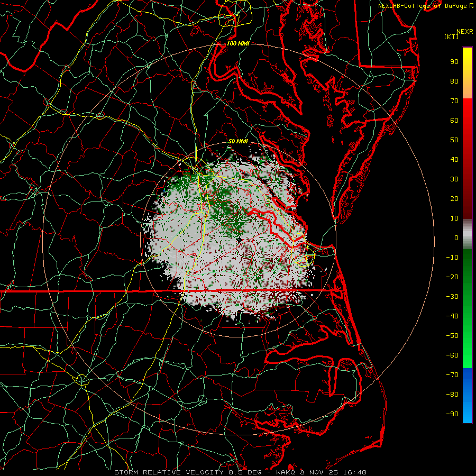
Task: Click the -30 value on the velocity scale
Action: click(x=452, y=297)
